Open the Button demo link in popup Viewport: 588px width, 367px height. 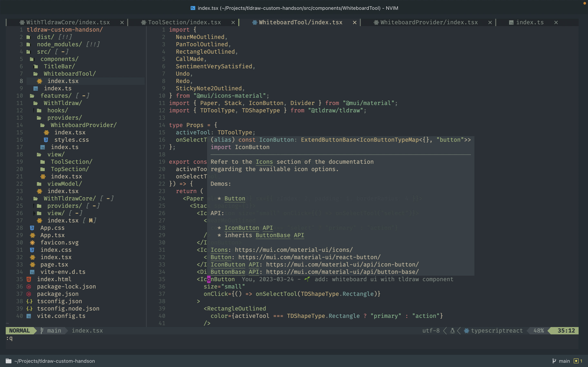tap(234, 198)
